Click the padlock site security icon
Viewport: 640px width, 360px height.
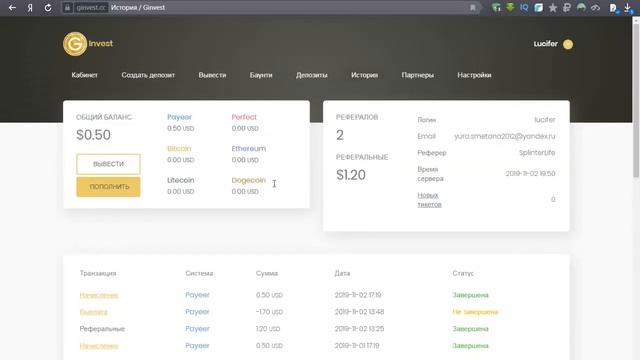[68, 7]
